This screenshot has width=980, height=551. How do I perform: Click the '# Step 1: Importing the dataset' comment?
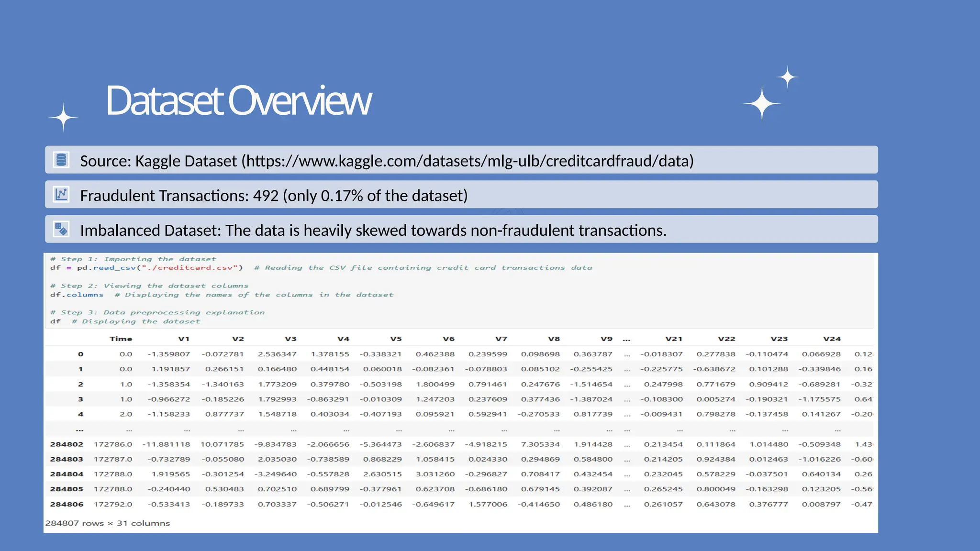pos(133,259)
